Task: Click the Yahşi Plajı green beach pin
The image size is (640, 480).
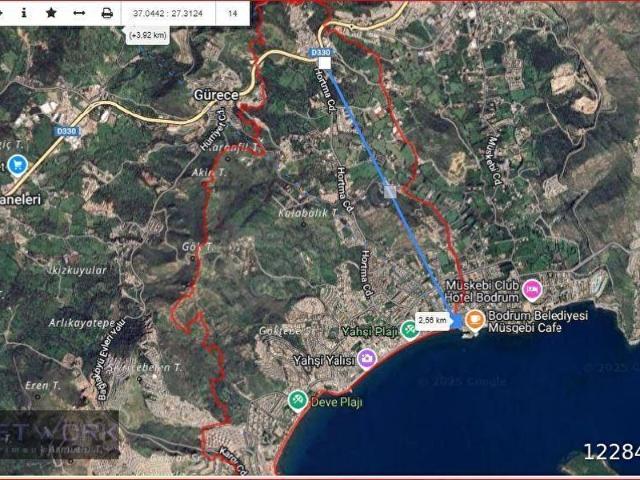Action: (x=409, y=330)
